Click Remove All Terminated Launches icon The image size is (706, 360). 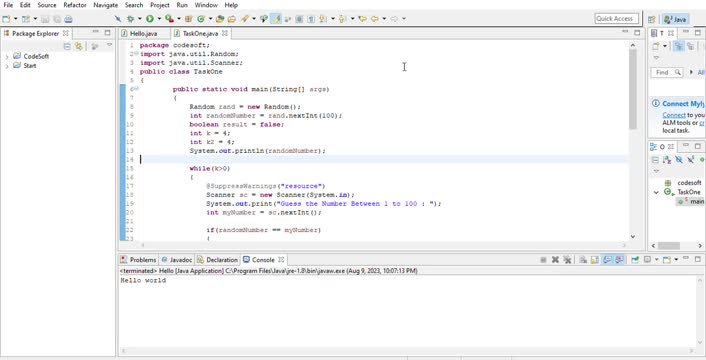tap(567, 260)
